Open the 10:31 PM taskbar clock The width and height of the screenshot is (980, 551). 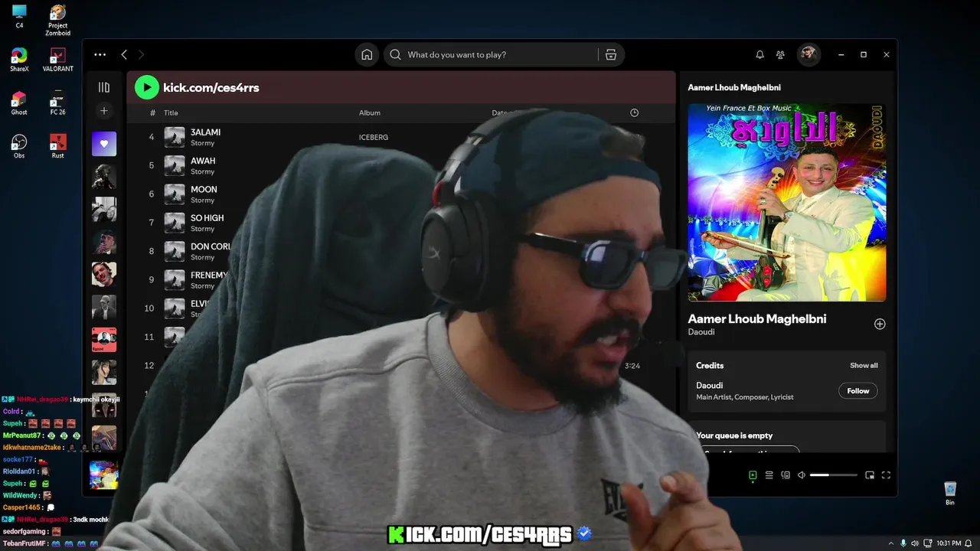(949, 543)
